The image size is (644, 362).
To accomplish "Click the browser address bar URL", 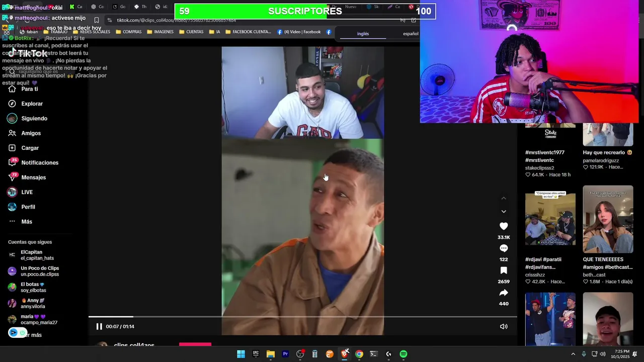I will click(176, 20).
